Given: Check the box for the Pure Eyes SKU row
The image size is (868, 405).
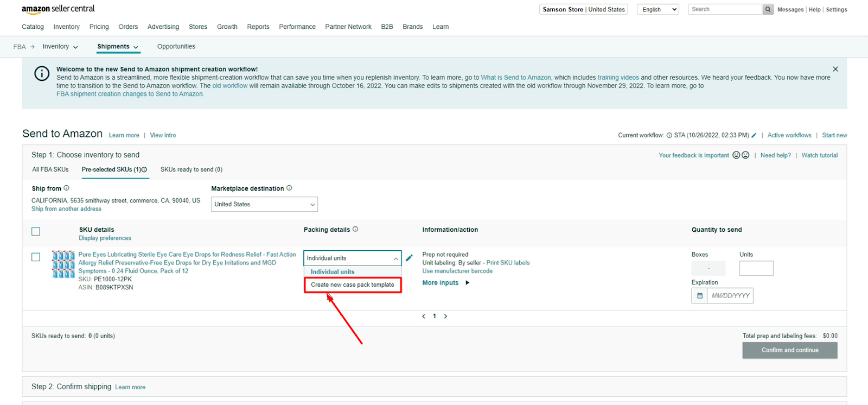Looking at the screenshot, I should (36, 257).
